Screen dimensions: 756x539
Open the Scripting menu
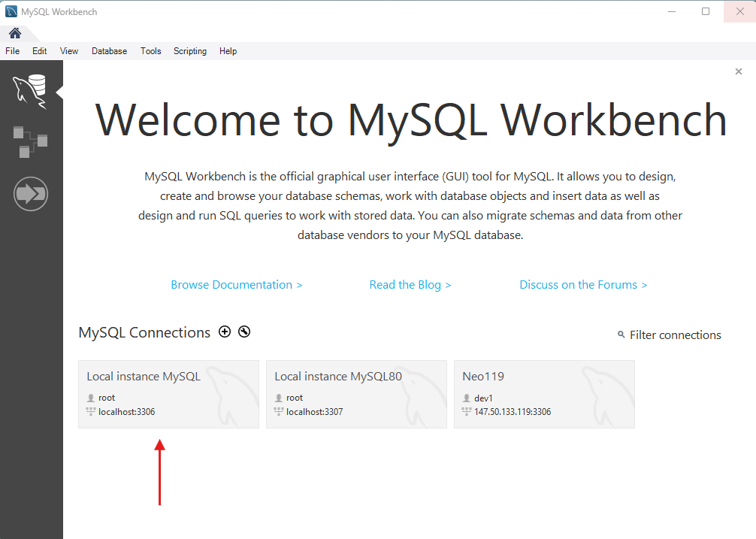click(x=190, y=51)
